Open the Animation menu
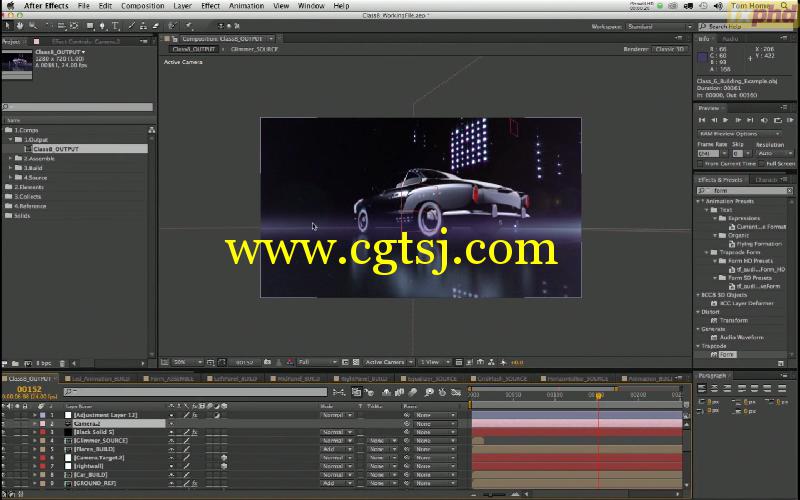800x500 pixels. pyautogui.click(x=246, y=6)
